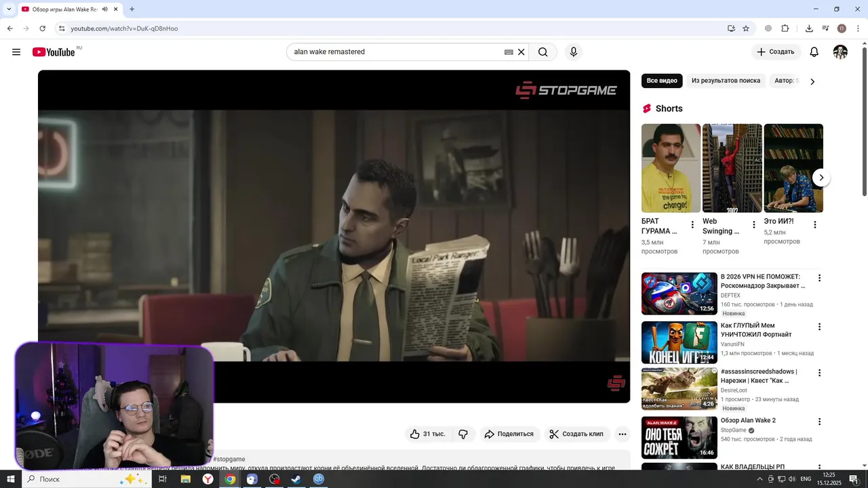Viewport: 868px width, 488px height.
Task: Open the tab search dropdown arrow
Action: 9,9
